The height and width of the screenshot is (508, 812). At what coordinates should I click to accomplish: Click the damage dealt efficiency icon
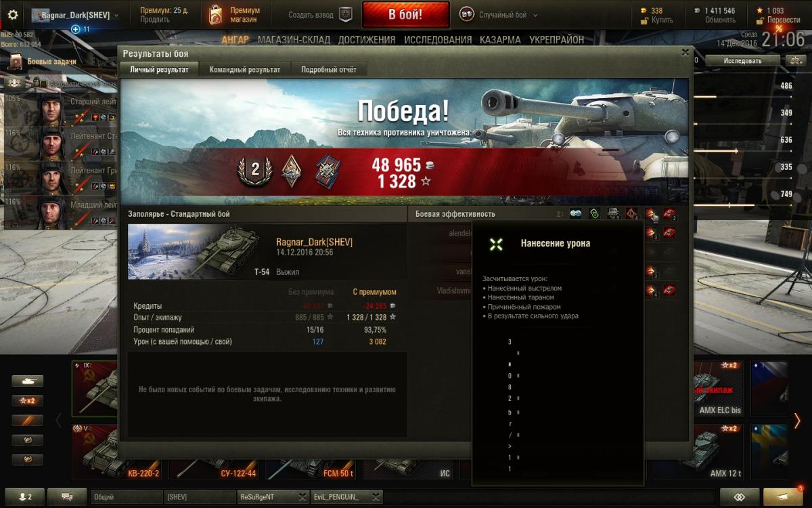pyautogui.click(x=650, y=214)
